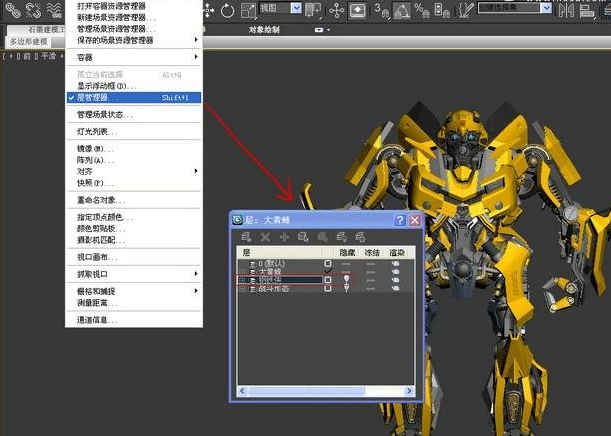This screenshot has width=611, height=436.
Task: Click the horizontal scrollbar thumb in layer dialog
Action: coord(307,390)
